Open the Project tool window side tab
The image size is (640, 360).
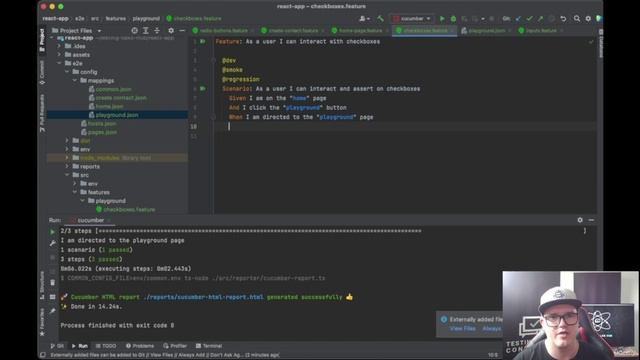(x=42, y=40)
